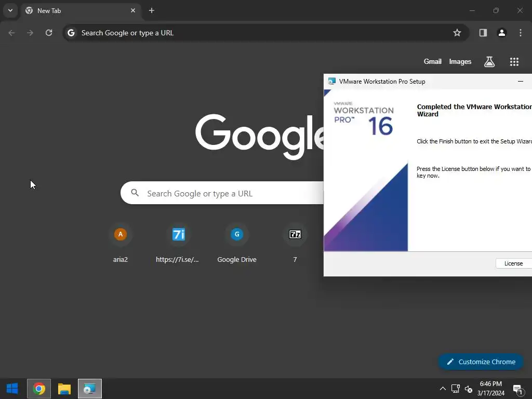The width and height of the screenshot is (532, 399).
Task: Select the VMware installer taskbar icon
Action: pos(89,389)
